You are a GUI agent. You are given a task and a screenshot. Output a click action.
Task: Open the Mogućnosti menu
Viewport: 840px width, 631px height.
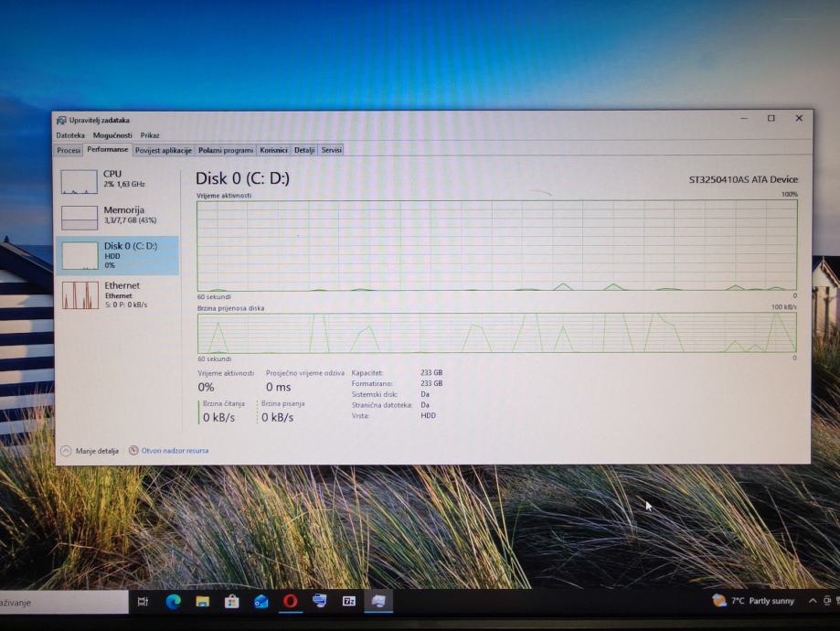(x=112, y=135)
